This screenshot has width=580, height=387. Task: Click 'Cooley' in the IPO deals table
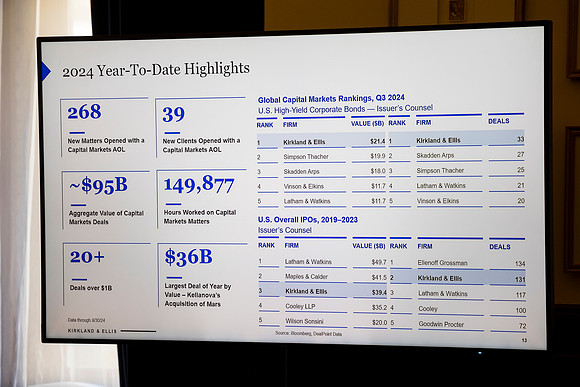pos(428,309)
